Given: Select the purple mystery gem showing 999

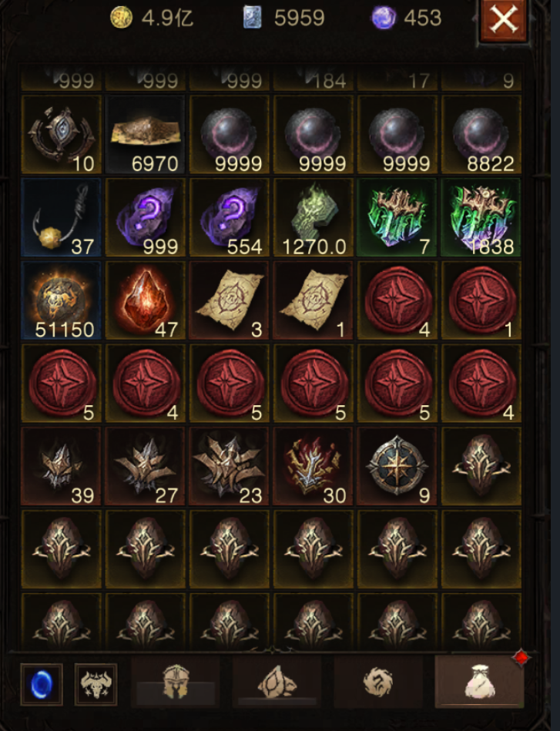Looking at the screenshot, I should coord(146,217).
